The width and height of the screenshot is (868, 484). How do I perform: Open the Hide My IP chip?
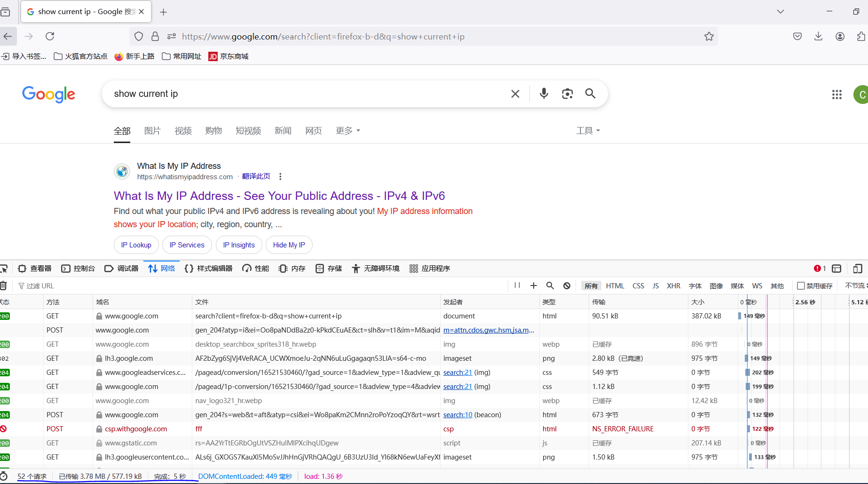(289, 245)
